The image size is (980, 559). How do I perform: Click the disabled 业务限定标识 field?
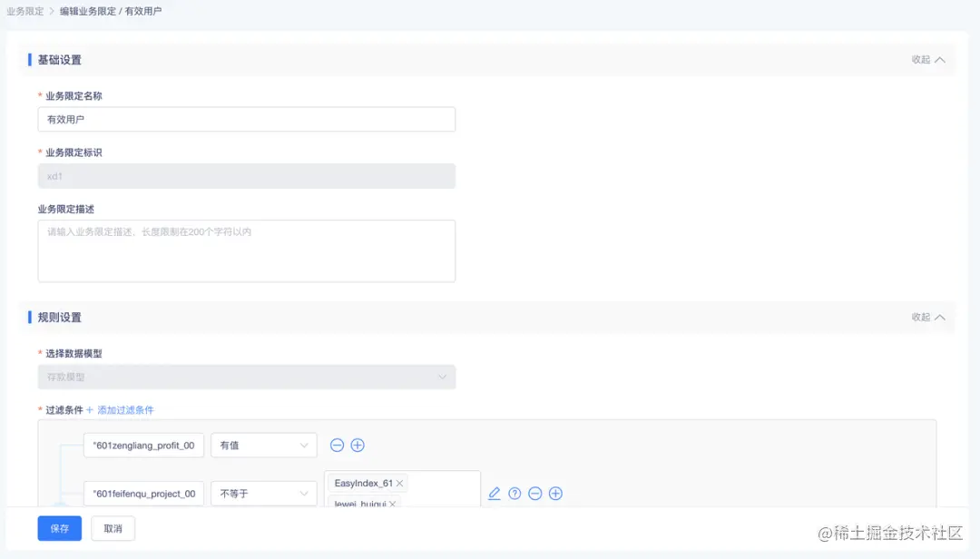246,176
